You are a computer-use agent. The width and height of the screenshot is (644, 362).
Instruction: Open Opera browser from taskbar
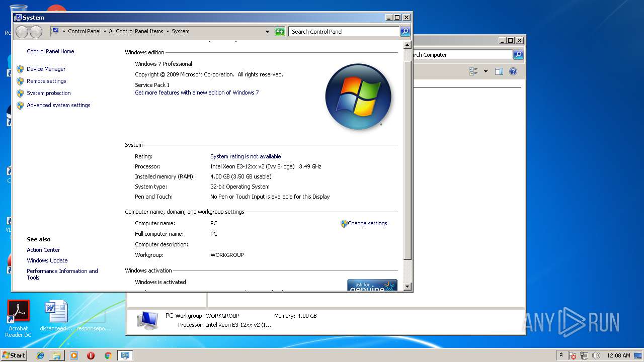point(91,355)
